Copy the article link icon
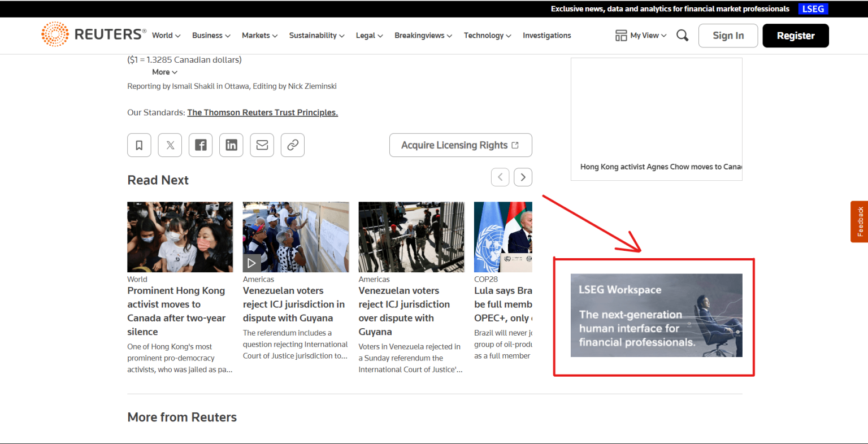Viewport: 868px width, 444px height. [x=292, y=145]
